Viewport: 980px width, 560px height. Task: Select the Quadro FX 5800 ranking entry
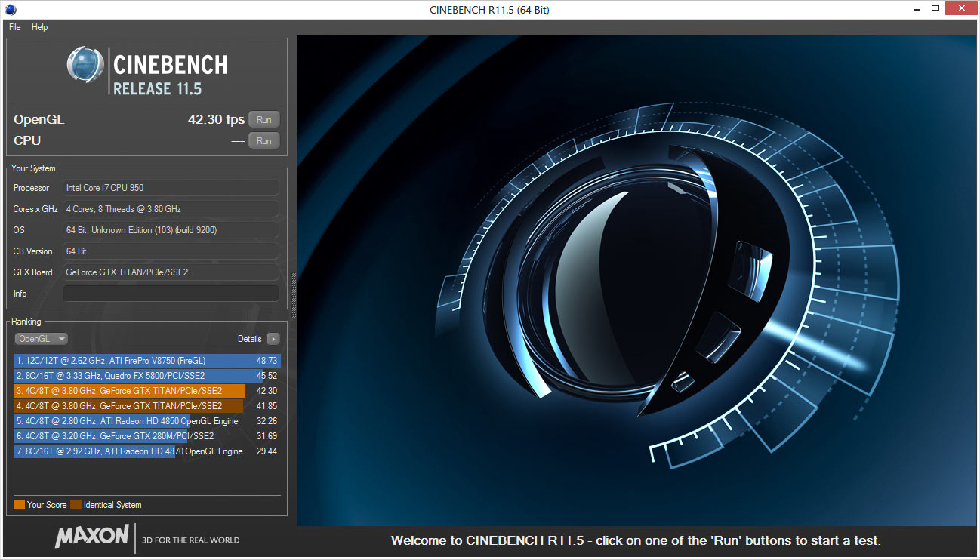[x=146, y=376]
